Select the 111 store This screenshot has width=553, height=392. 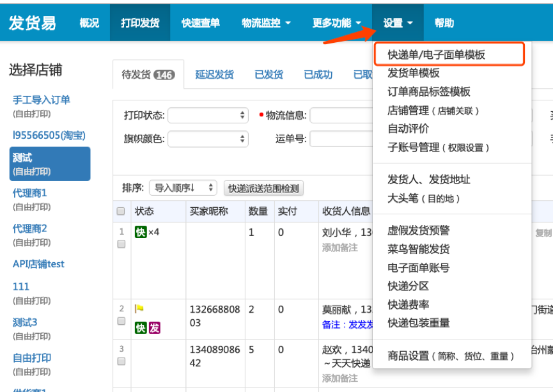point(21,286)
